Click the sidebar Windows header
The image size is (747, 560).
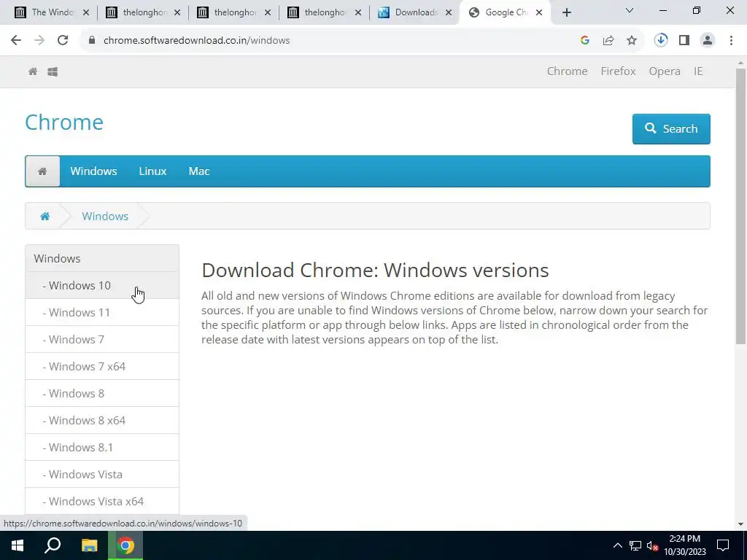[x=102, y=259]
